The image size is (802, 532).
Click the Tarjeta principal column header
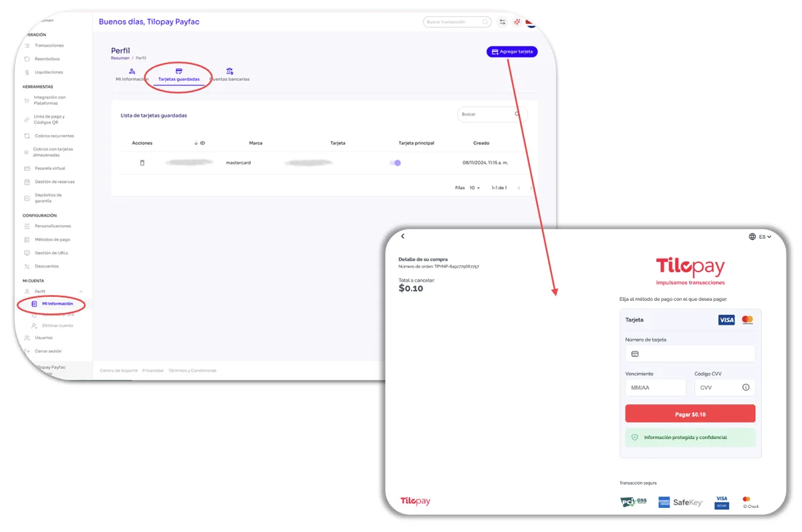point(416,143)
